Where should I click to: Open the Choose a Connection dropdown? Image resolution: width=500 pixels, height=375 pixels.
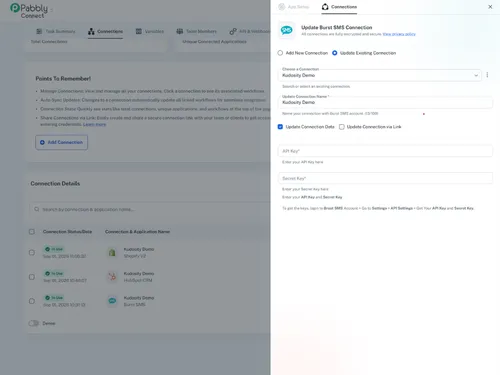point(380,75)
